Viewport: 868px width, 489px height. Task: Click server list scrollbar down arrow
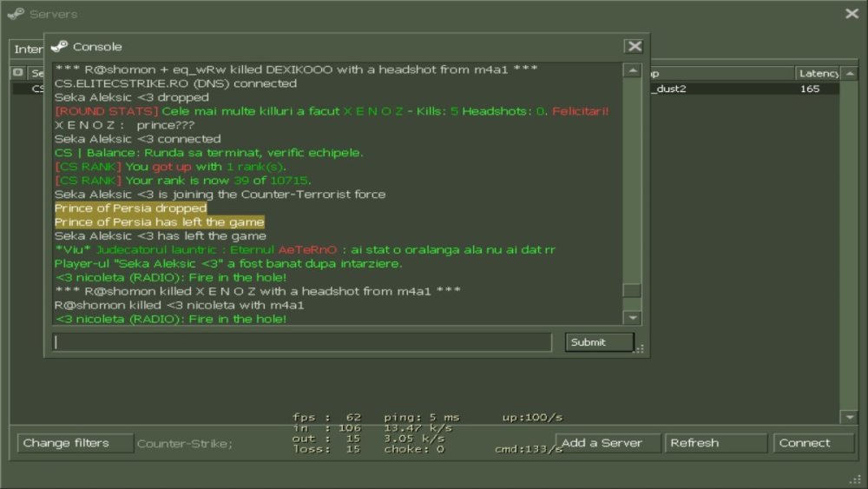pos(850,417)
